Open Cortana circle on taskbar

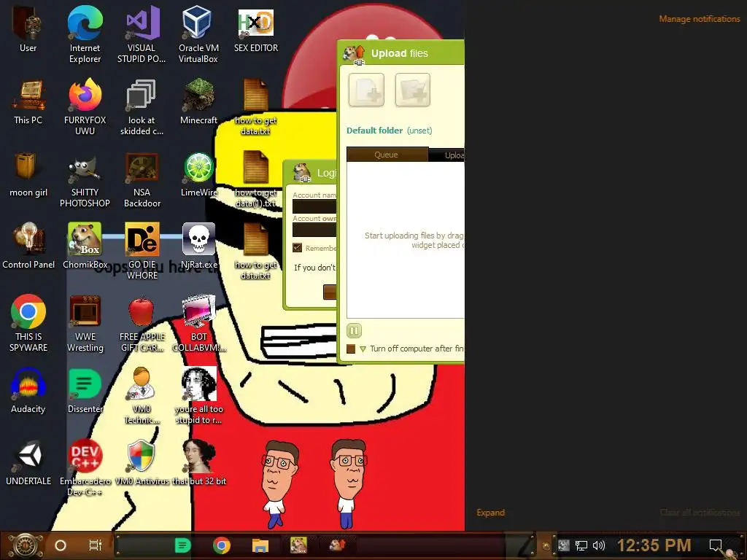pos(61,545)
